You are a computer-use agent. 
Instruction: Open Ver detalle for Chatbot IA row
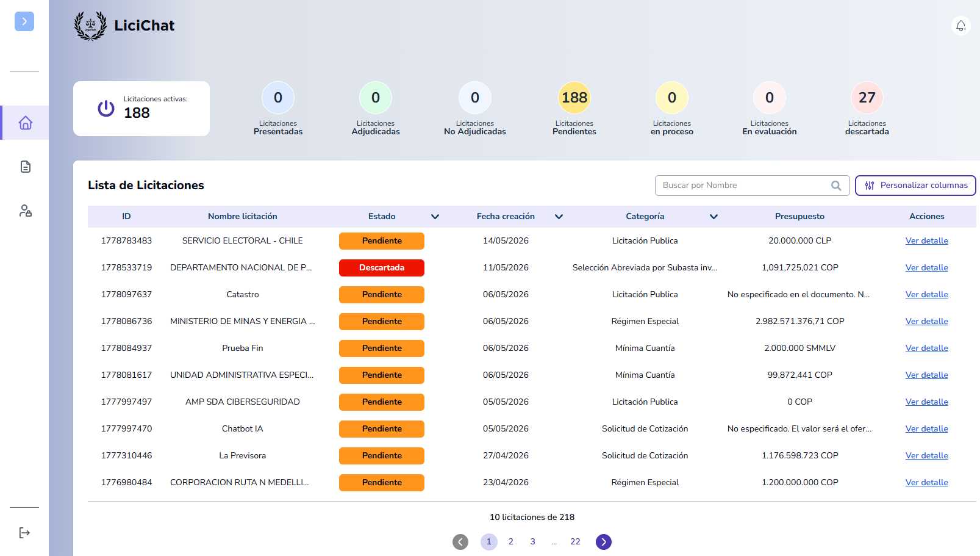[x=926, y=429]
